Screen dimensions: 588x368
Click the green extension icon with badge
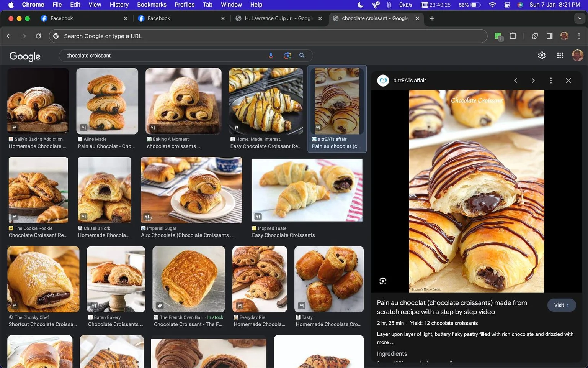coord(498,36)
